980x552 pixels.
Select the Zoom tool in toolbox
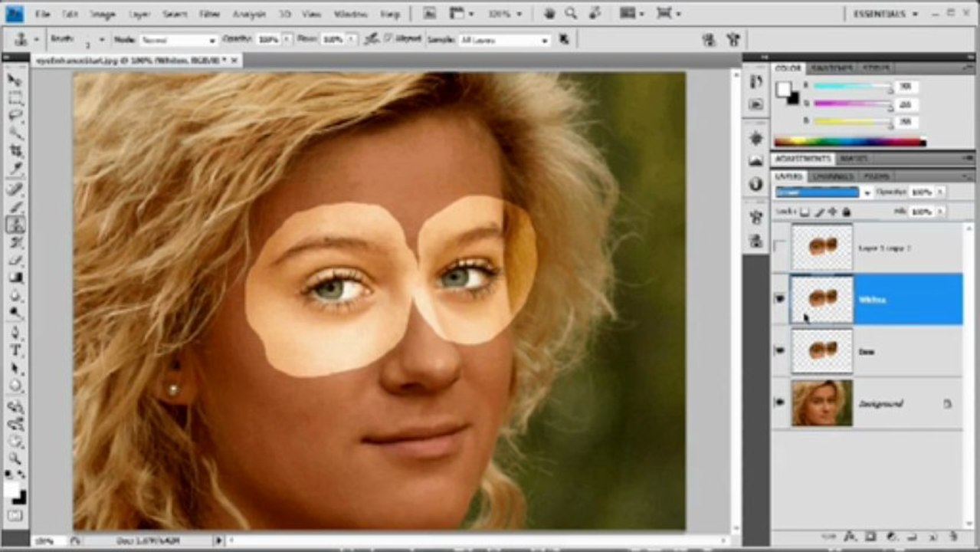[15, 458]
